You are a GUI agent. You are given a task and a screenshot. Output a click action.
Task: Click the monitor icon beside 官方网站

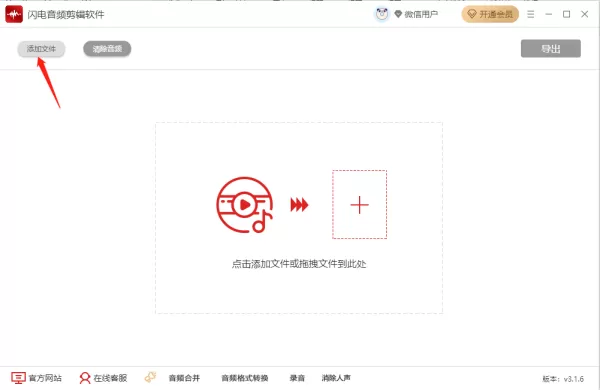coord(18,378)
